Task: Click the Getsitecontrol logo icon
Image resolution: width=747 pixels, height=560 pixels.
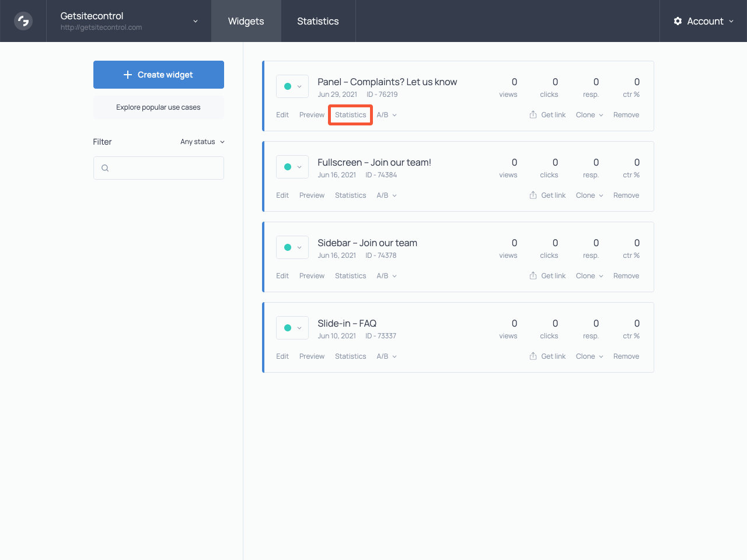Action: tap(23, 21)
